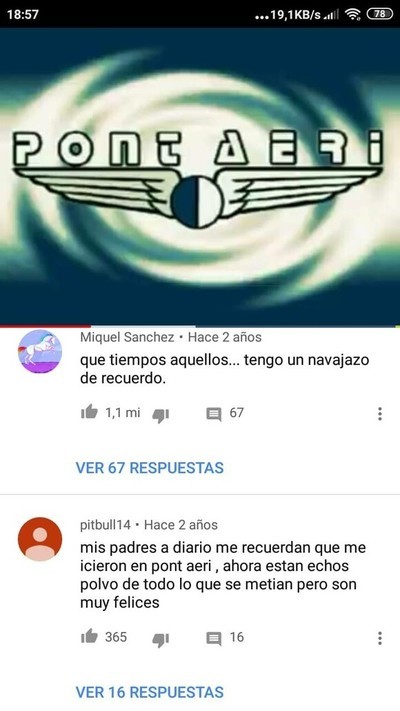Like Miquel Sanchez's comment
400x711 pixels.
(89, 412)
